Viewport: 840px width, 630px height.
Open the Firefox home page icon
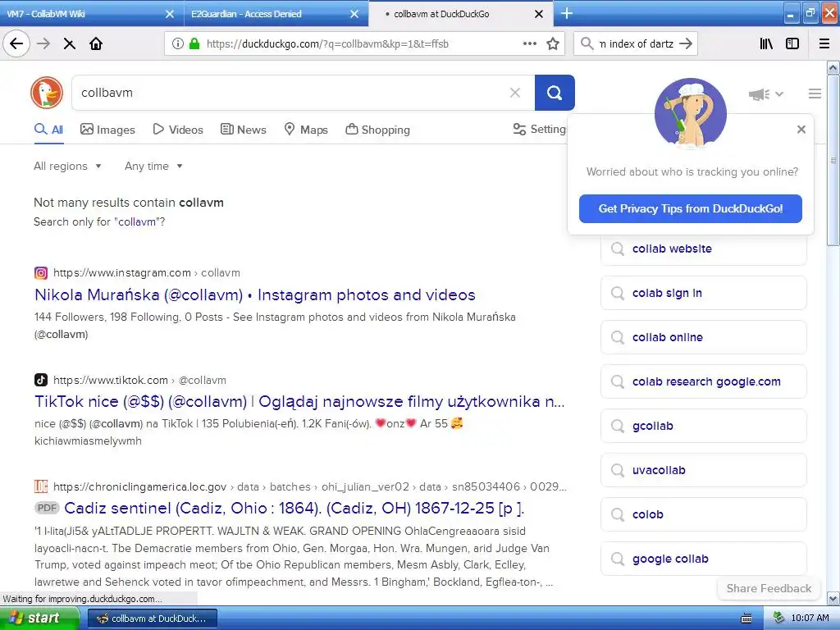(x=96, y=43)
